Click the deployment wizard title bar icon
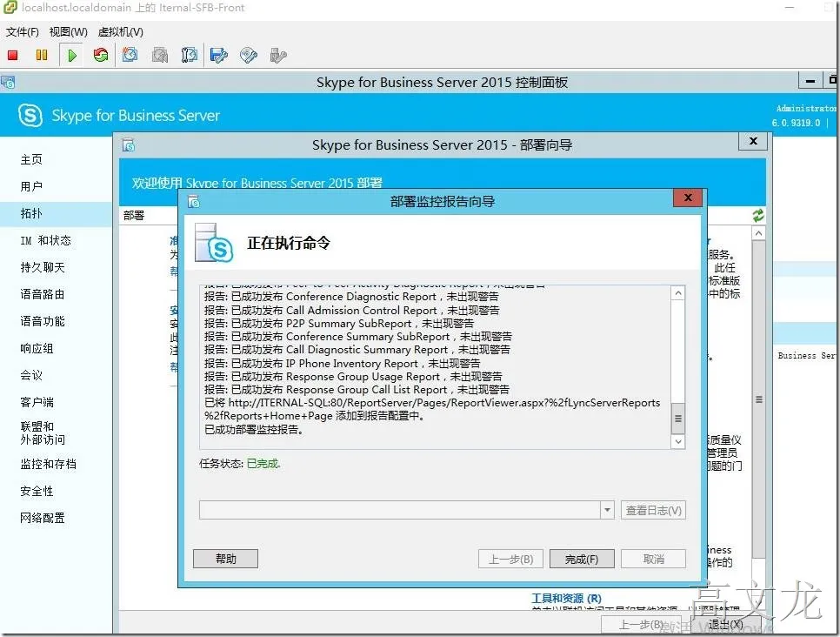 pos(129,144)
